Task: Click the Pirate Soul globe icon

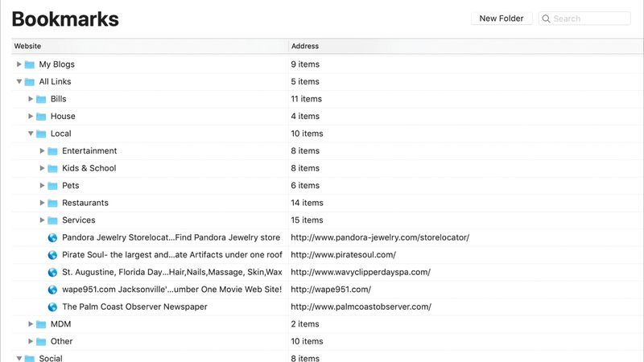Action: [x=52, y=255]
